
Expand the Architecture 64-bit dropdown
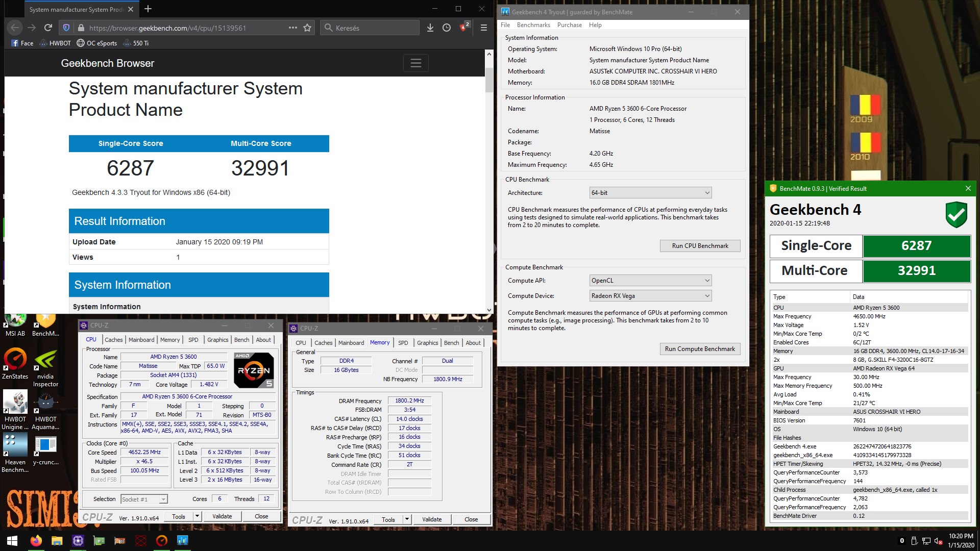pyautogui.click(x=650, y=192)
